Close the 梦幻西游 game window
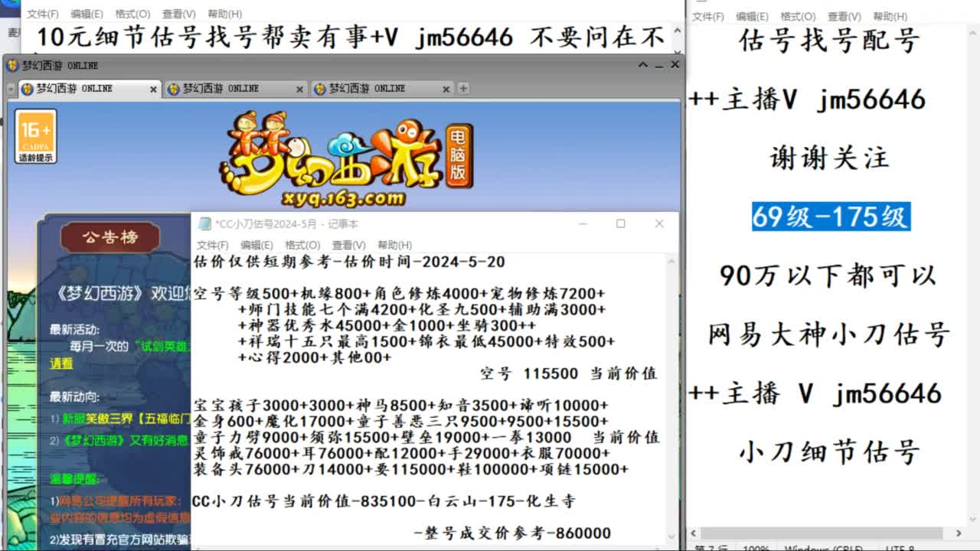Viewport: 980px width, 551px height. [675, 65]
